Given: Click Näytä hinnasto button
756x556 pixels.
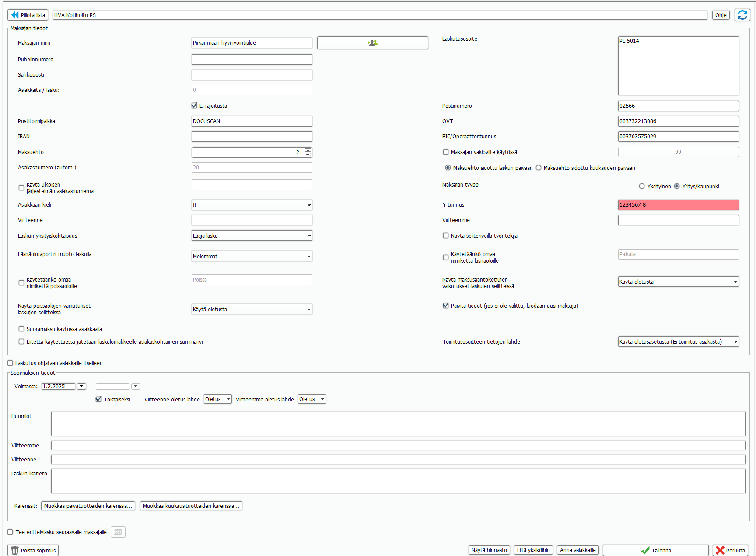Looking at the screenshot, I should tap(489, 550).
